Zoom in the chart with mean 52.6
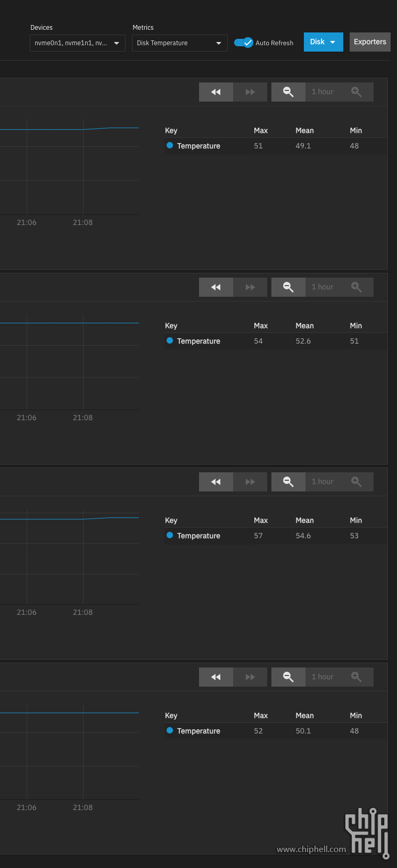397x868 pixels. pyautogui.click(x=357, y=287)
